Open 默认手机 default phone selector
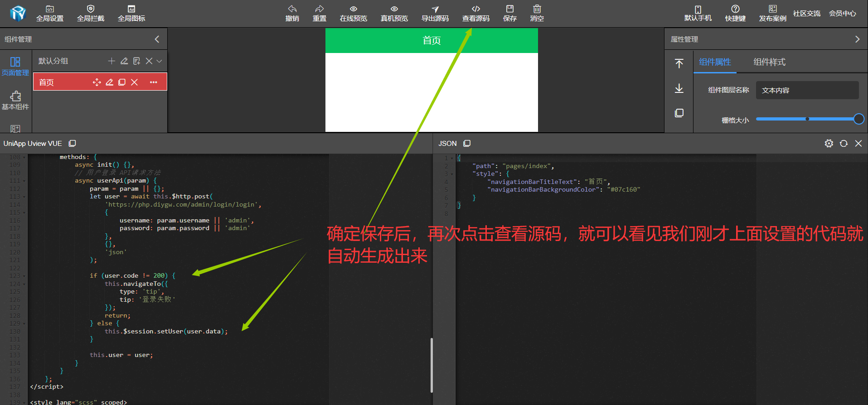The height and width of the screenshot is (405, 868). 698,14
